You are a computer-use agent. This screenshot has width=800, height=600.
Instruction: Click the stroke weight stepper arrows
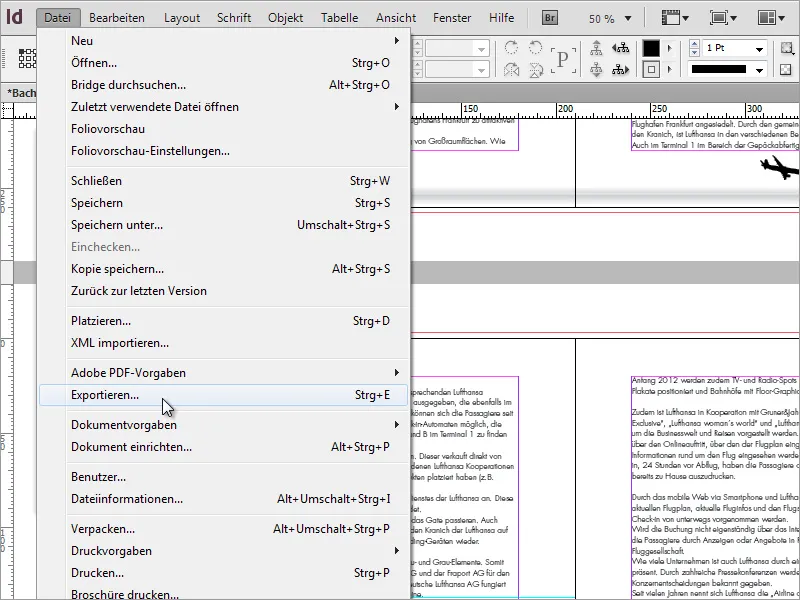[x=694, y=48]
